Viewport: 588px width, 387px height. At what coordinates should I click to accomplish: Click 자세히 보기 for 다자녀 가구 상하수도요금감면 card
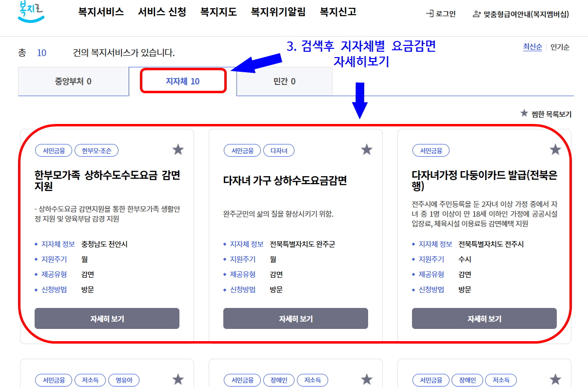295,319
